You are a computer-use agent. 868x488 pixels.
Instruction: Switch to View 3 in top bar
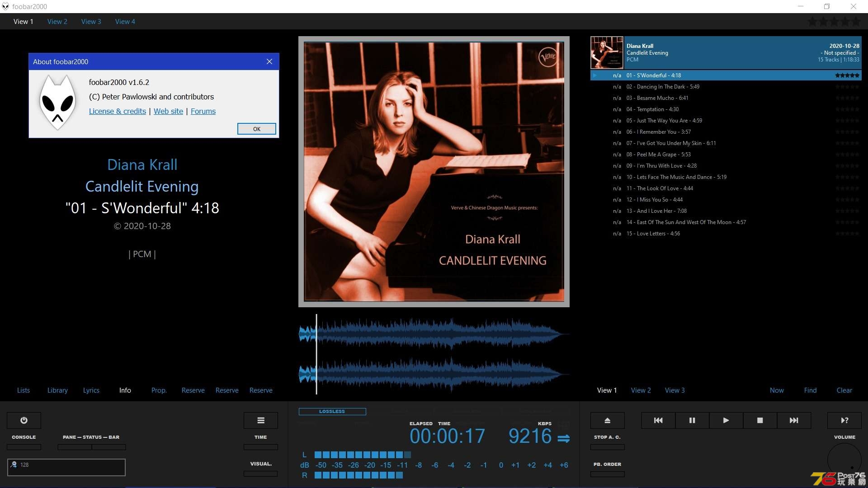(x=91, y=21)
